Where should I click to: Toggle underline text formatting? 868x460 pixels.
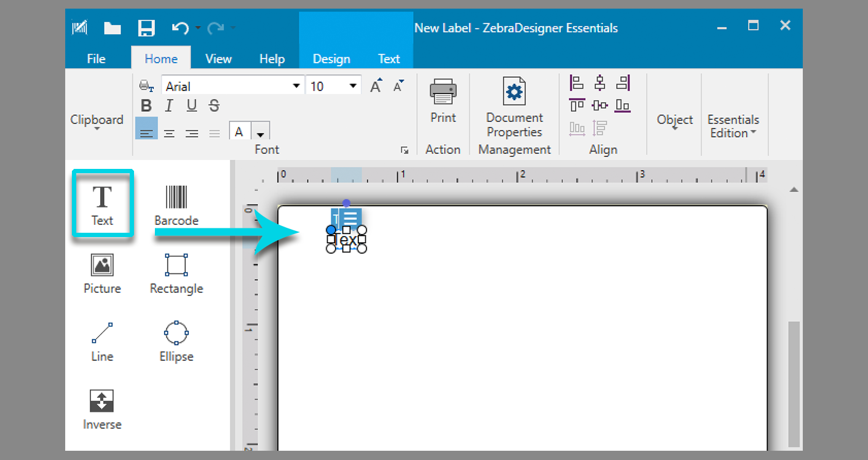pos(191,105)
